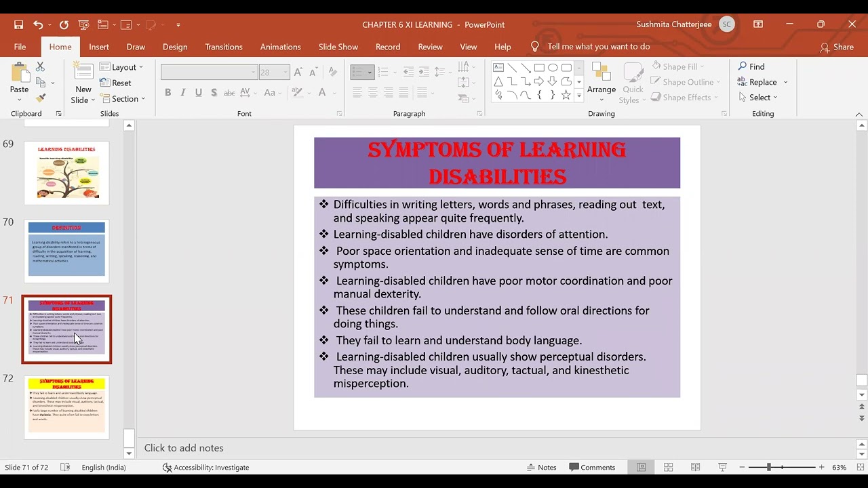
Task: Toggle Notes pane in status bar
Action: tap(541, 467)
